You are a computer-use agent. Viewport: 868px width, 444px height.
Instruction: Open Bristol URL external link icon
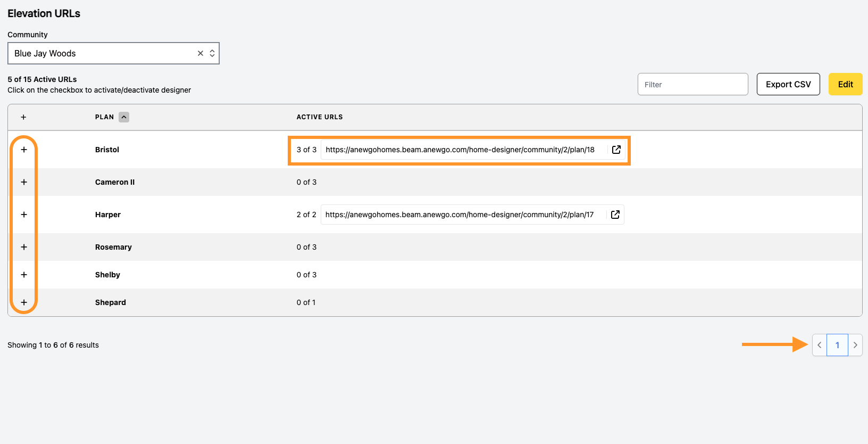pyautogui.click(x=616, y=150)
